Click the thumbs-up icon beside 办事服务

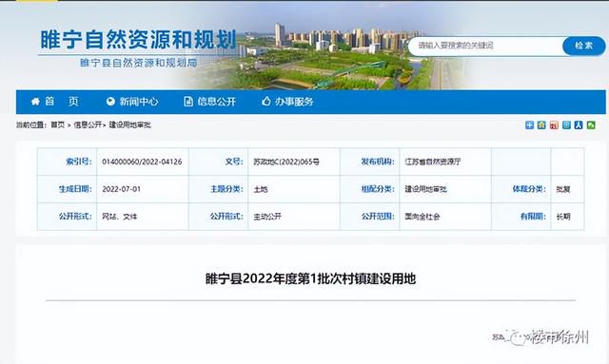266,102
